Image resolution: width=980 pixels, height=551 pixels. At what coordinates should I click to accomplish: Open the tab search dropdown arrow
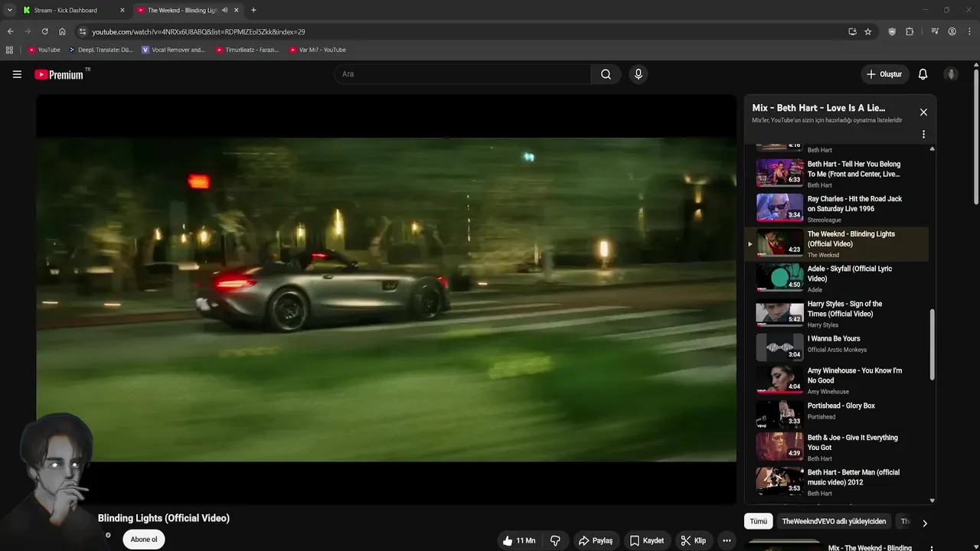point(9,10)
